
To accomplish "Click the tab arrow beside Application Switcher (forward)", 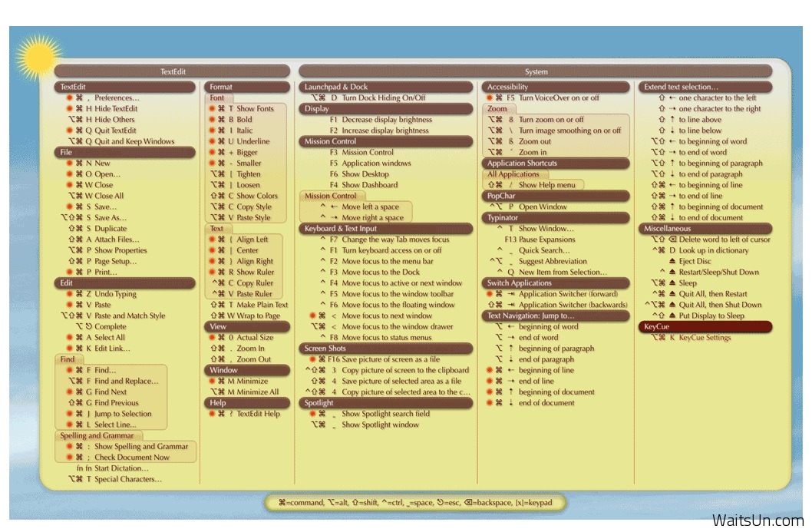I will [510, 294].
